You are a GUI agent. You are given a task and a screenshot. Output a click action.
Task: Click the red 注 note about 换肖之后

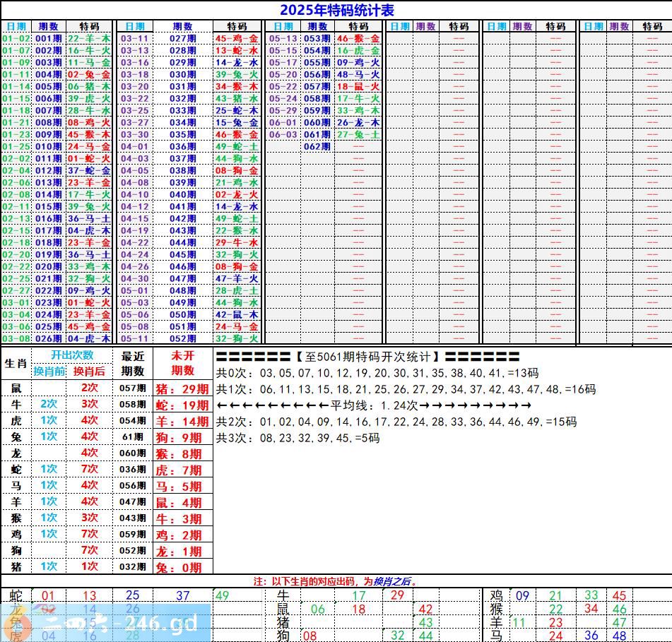(336, 581)
